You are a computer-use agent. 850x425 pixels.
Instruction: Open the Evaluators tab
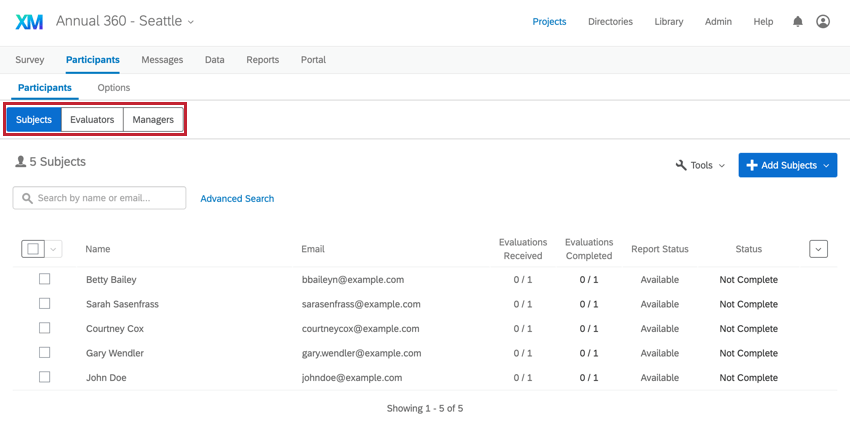pos(92,120)
